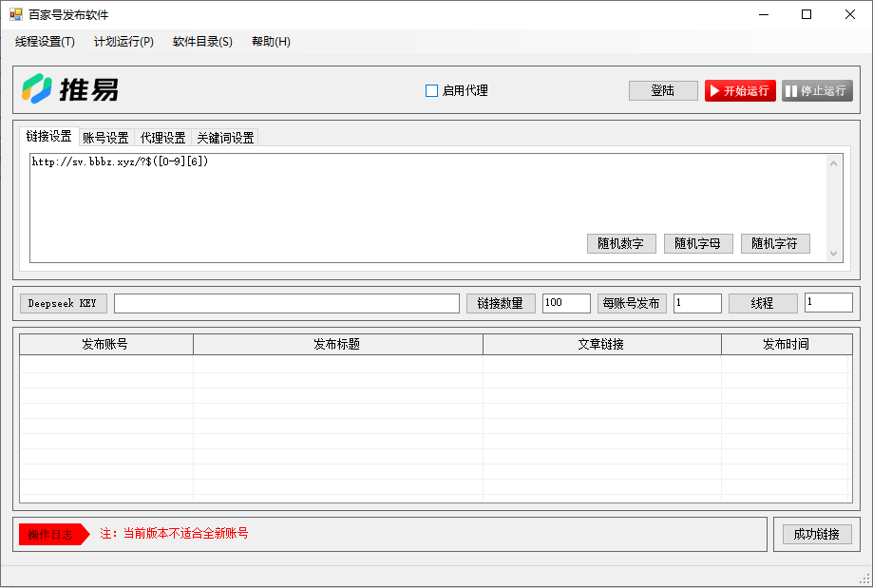873x588 pixels.
Task: Focus the Deepseek KEY input field
Action: point(286,303)
